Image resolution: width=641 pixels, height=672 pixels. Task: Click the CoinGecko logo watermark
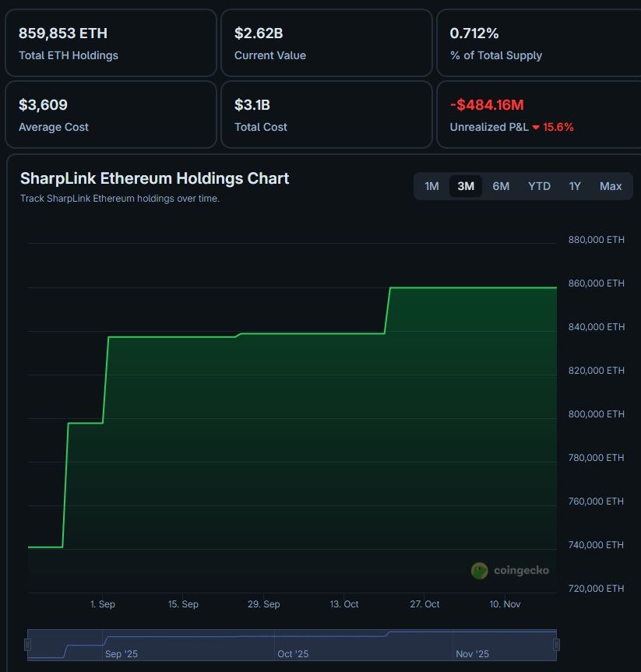(x=510, y=571)
